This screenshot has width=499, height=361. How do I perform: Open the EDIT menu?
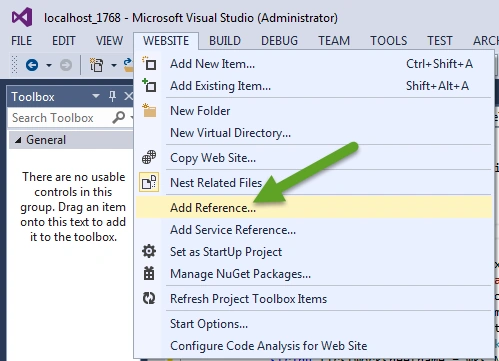click(x=63, y=41)
